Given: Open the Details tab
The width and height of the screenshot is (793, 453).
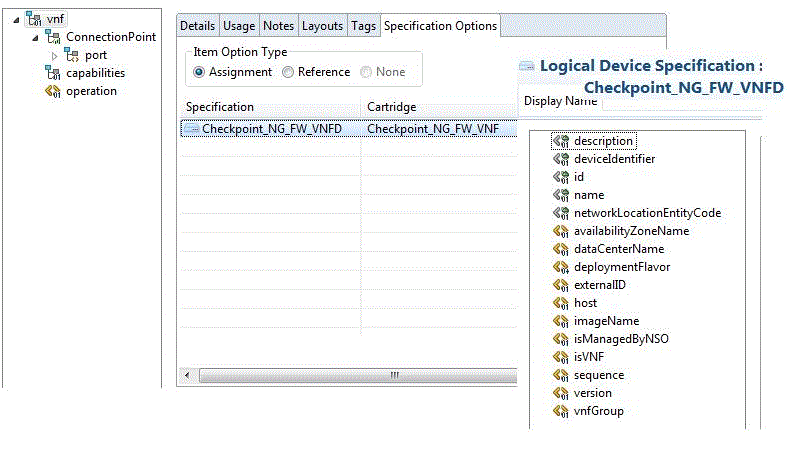Looking at the screenshot, I should pos(197,26).
